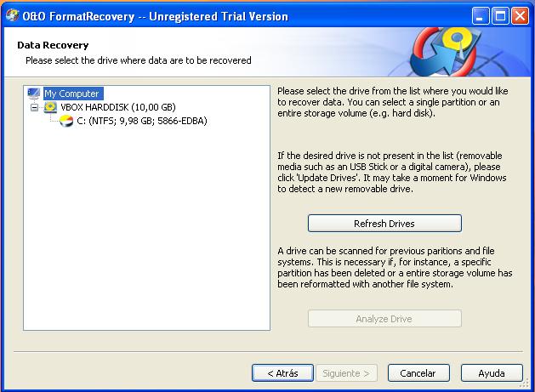Select My Computer in the drive tree
This screenshot has height=392, width=535.
pos(71,94)
